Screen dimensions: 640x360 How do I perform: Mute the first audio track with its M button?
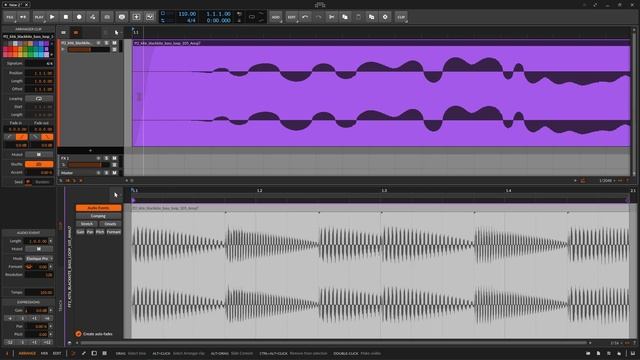(x=114, y=43)
